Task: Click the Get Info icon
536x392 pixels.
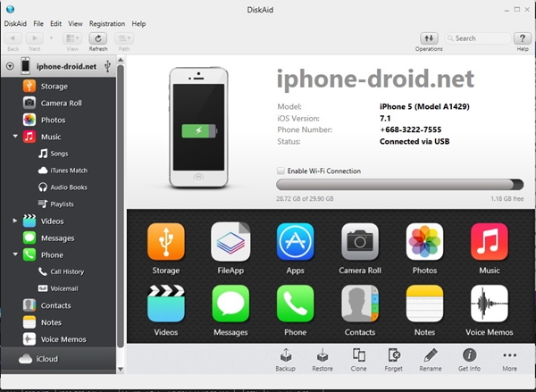Action: click(469, 355)
